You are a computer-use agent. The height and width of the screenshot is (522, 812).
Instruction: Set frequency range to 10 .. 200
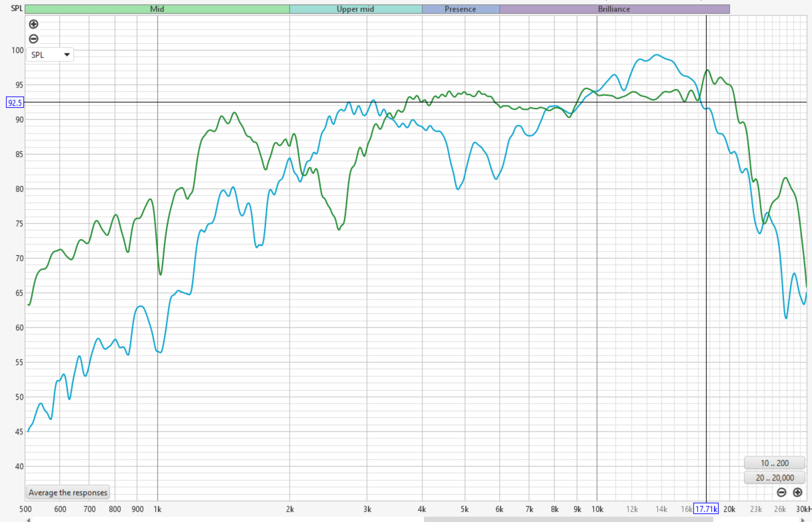point(774,463)
